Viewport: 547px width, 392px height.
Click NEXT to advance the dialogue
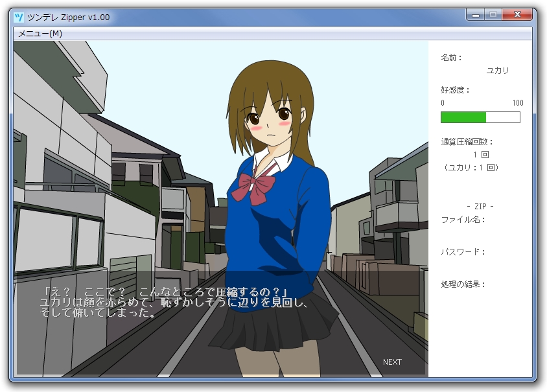click(x=391, y=362)
